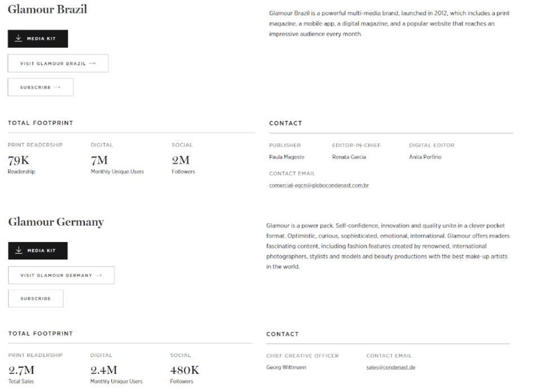The height and width of the screenshot is (392, 539).
Task: Click the 2.7M Total Sales figure
Action: click(x=21, y=371)
